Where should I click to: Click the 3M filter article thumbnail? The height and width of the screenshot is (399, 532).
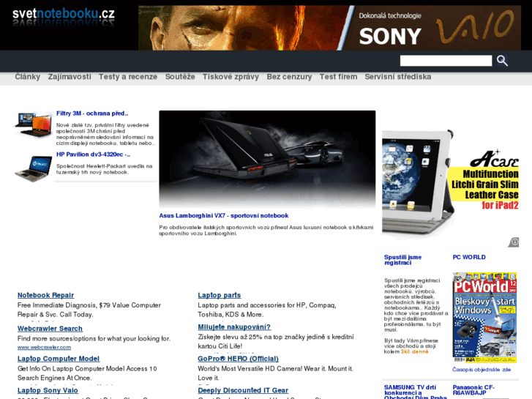(34, 125)
